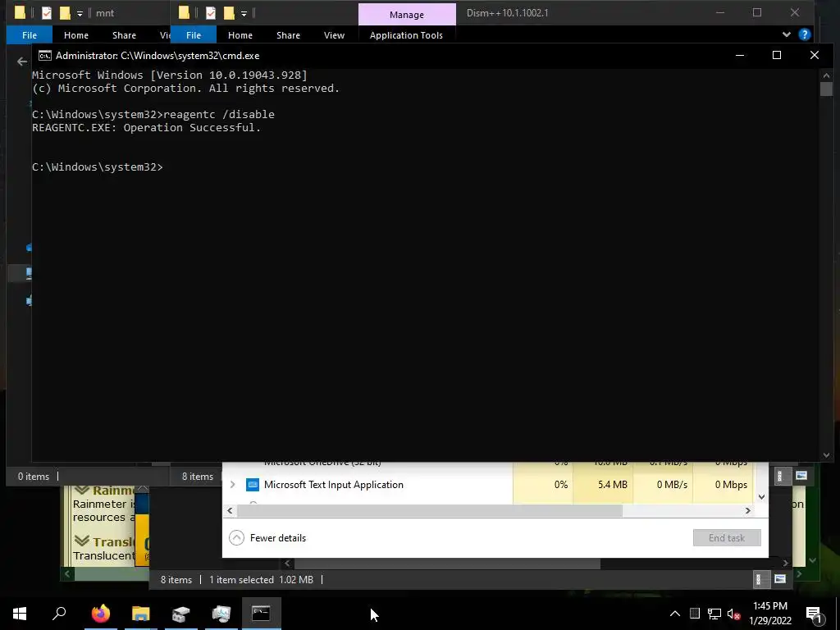Click the tray icon left of network
Viewport: 840px width, 630px height.
click(x=695, y=614)
